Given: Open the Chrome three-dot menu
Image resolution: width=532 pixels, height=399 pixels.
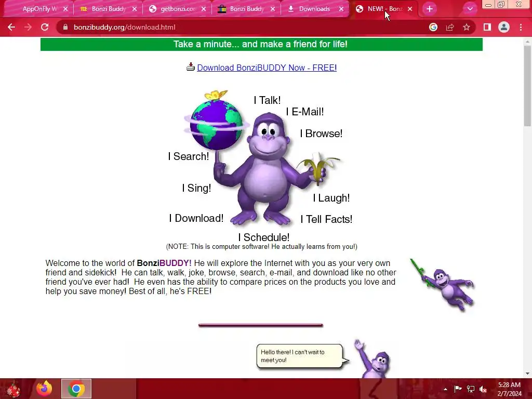Looking at the screenshot, I should (x=521, y=27).
